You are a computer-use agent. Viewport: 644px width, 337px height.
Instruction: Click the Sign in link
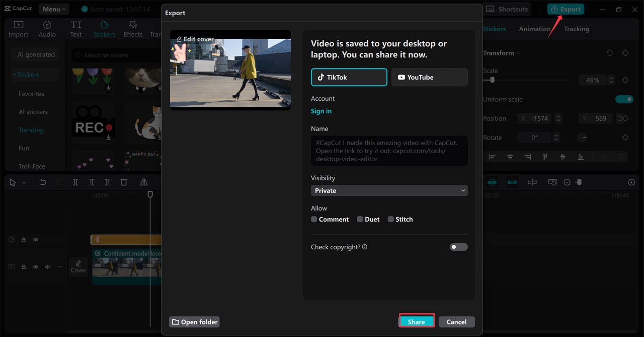point(321,111)
